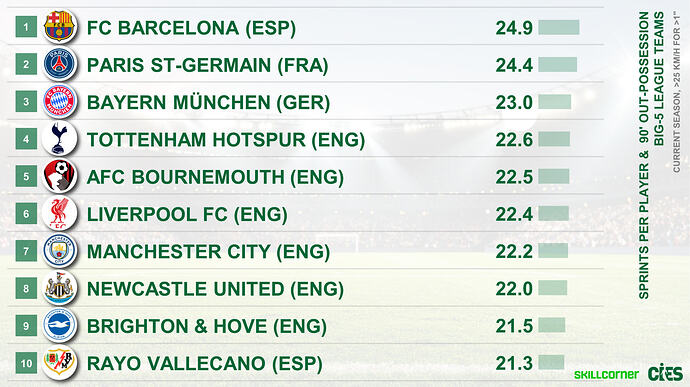The image size is (690, 387).
Task: Click the rank 1 green number box
Action: [x=26, y=27]
